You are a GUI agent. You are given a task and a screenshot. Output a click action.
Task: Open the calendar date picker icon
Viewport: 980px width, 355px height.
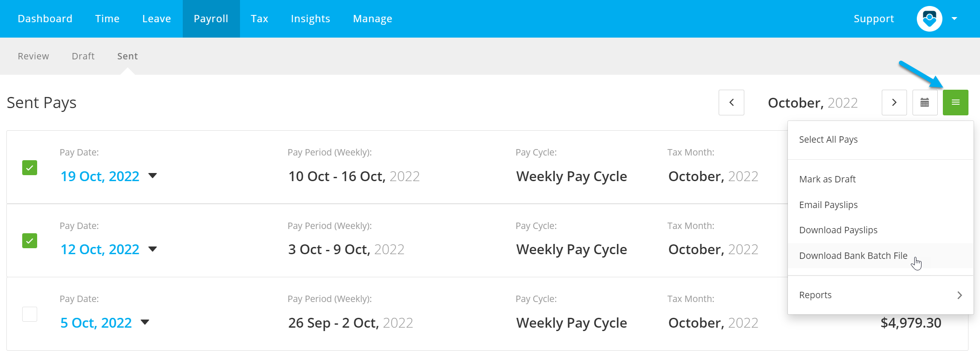point(924,103)
